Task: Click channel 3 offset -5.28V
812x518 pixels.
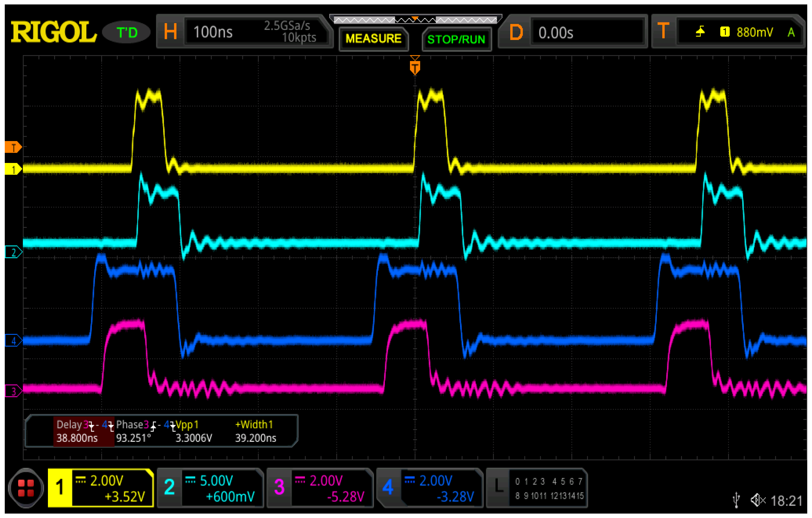Action: click(x=345, y=496)
